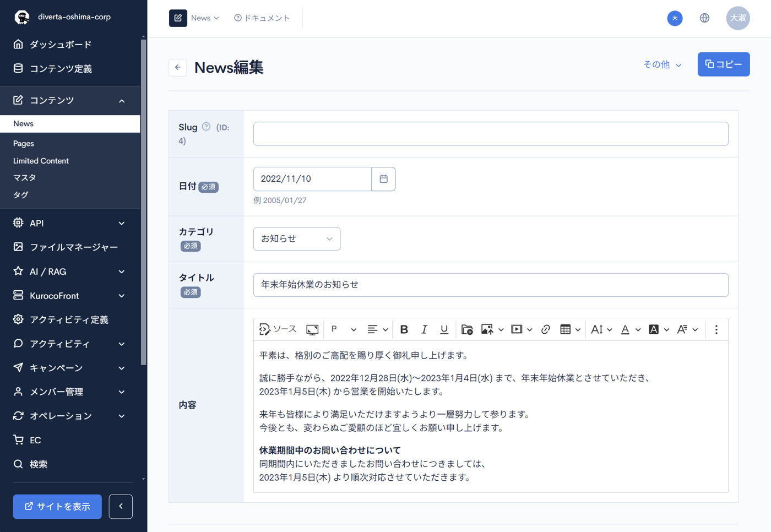This screenshot has width=771, height=532.
Task: Go back using the arrow next to News編集
Action: (178, 67)
